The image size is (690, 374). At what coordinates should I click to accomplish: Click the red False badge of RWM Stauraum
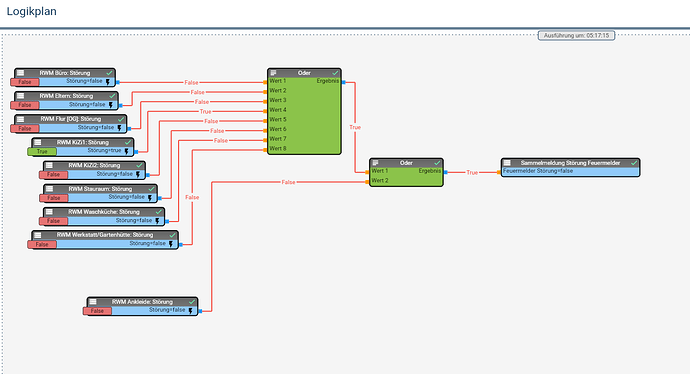[54, 198]
